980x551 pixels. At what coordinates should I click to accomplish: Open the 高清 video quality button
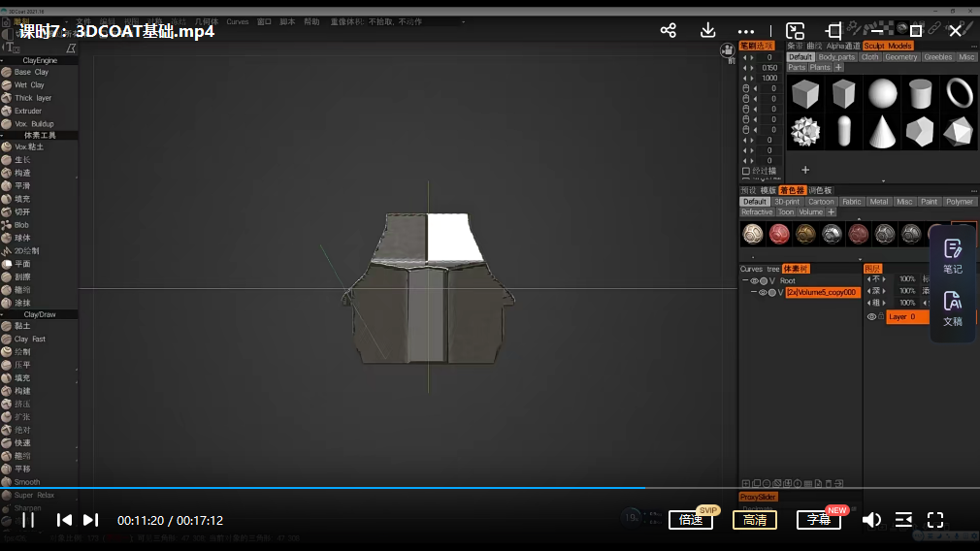(755, 520)
